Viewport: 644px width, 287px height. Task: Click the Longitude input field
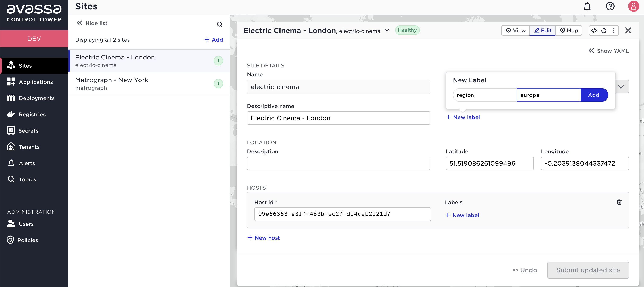click(585, 163)
